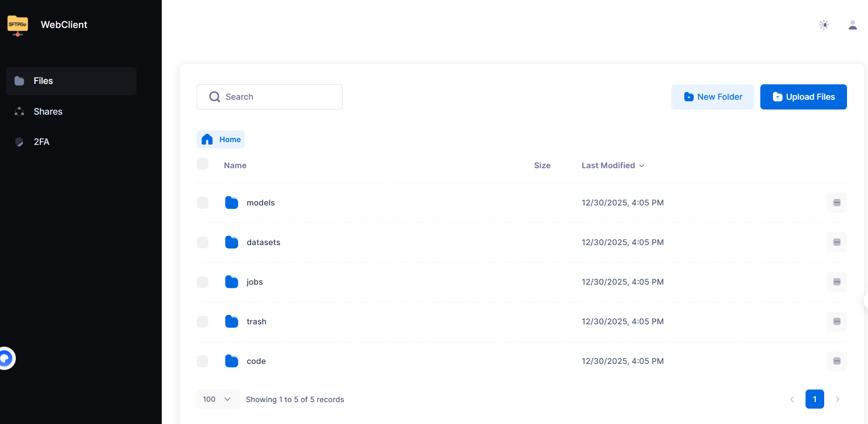This screenshot has height=424, width=868.
Task: Check the select-all checkbox in header
Action: 203,164
